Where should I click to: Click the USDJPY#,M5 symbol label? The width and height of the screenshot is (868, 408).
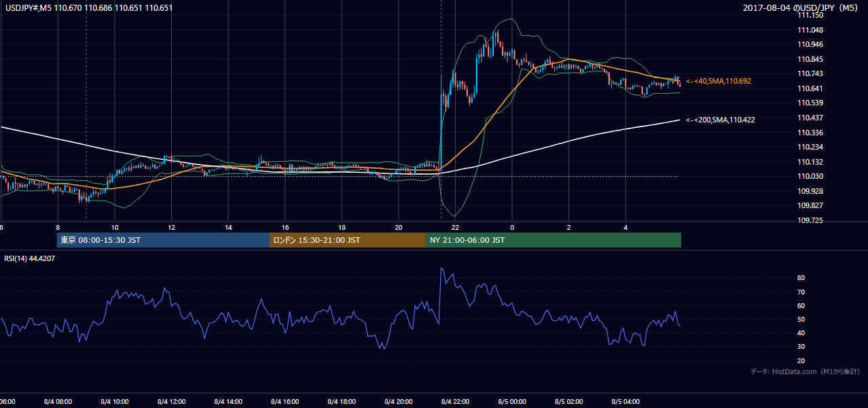click(29, 8)
